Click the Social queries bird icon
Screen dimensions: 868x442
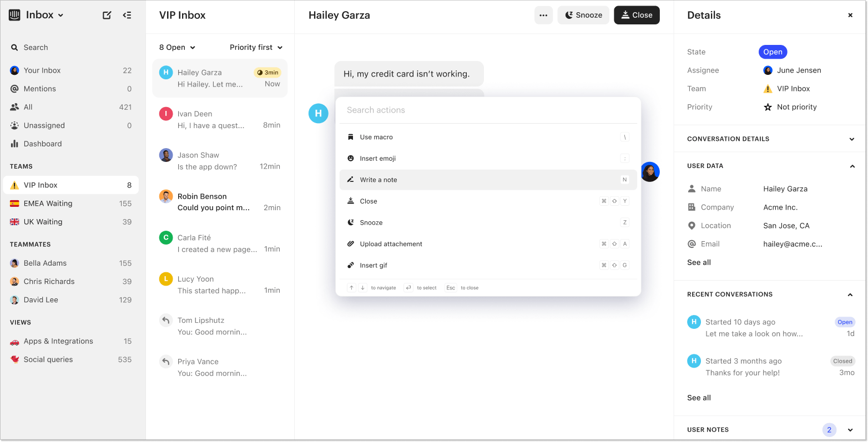[14, 359]
